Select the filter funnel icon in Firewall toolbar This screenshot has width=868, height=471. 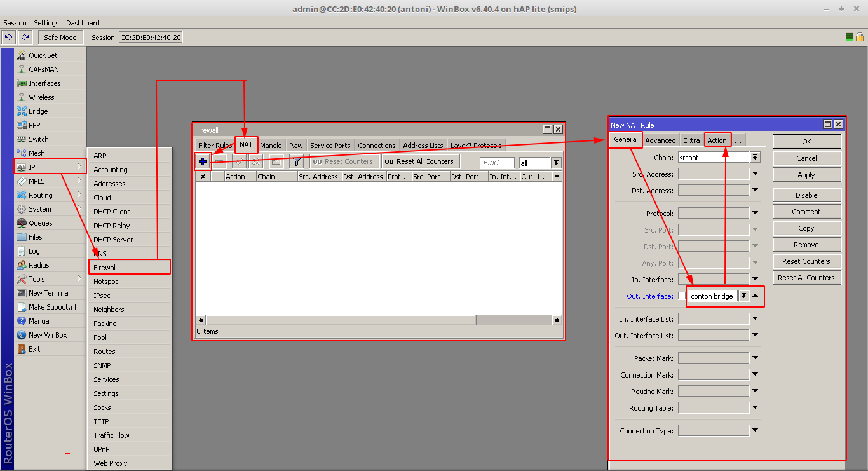click(296, 161)
